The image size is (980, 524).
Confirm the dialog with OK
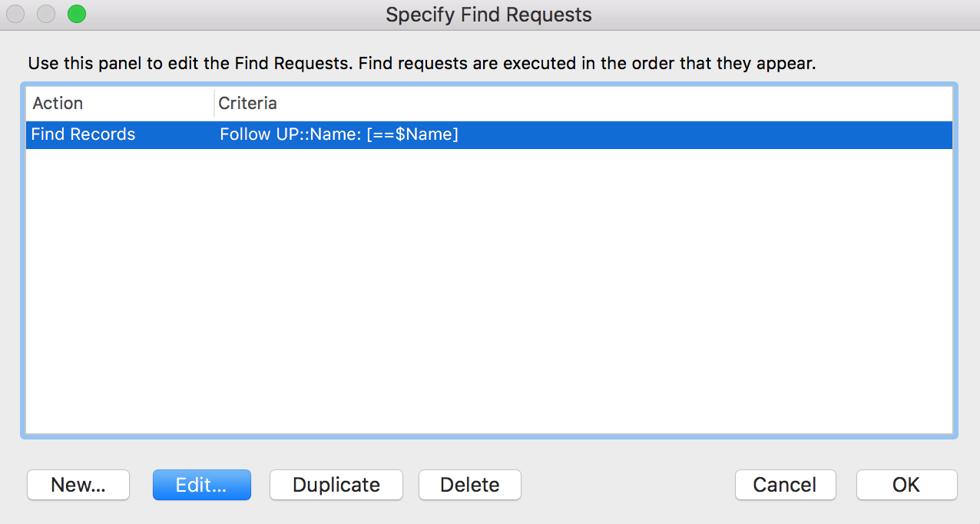pyautogui.click(x=906, y=485)
